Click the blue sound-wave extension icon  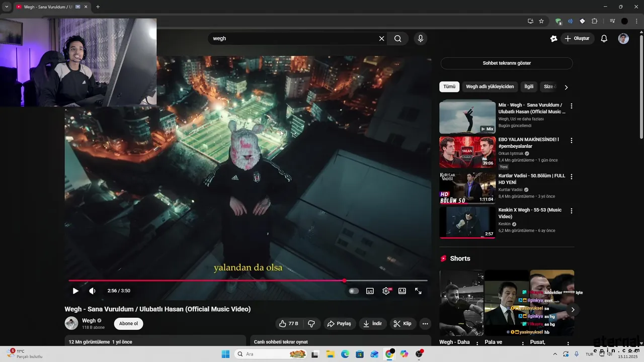570,21
